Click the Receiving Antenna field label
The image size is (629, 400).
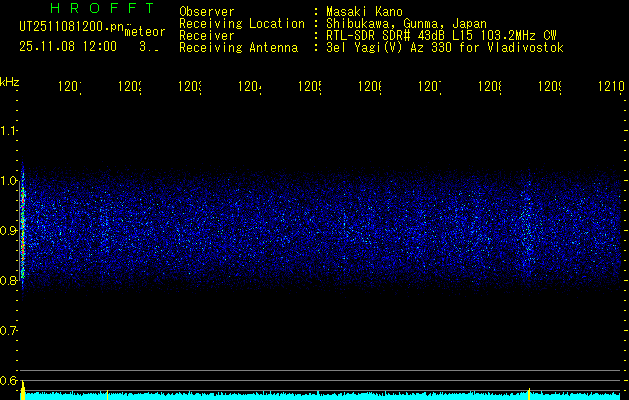point(238,47)
